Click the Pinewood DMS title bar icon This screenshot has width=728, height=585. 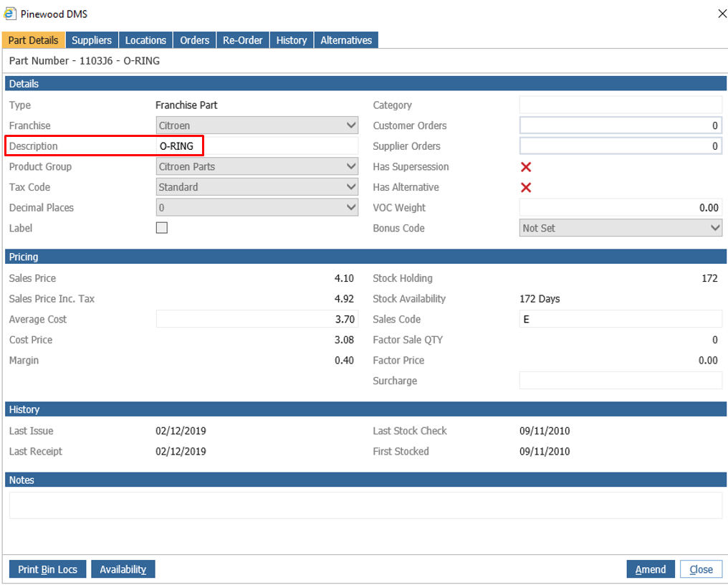tap(9, 13)
